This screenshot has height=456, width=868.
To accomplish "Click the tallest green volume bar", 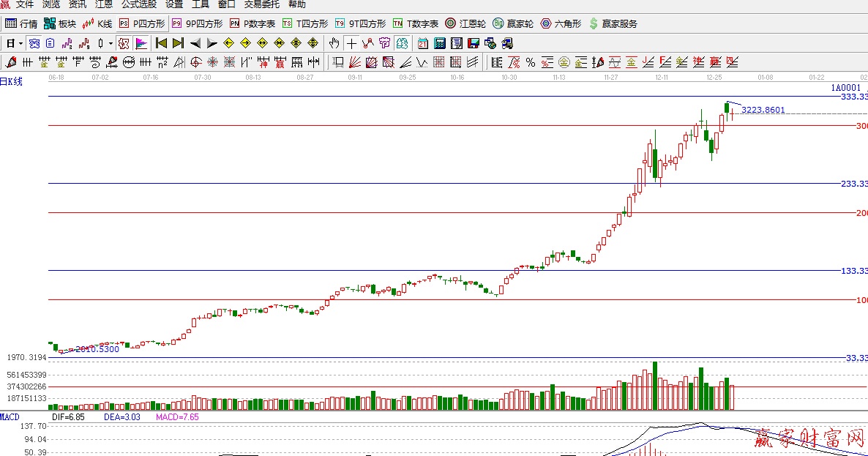I will pyautogui.click(x=655, y=386).
